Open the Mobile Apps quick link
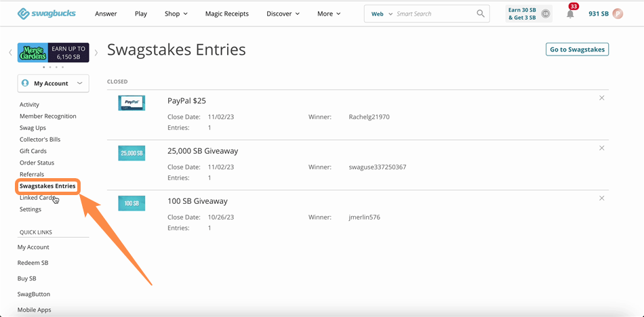The width and height of the screenshot is (644, 317). (x=34, y=310)
